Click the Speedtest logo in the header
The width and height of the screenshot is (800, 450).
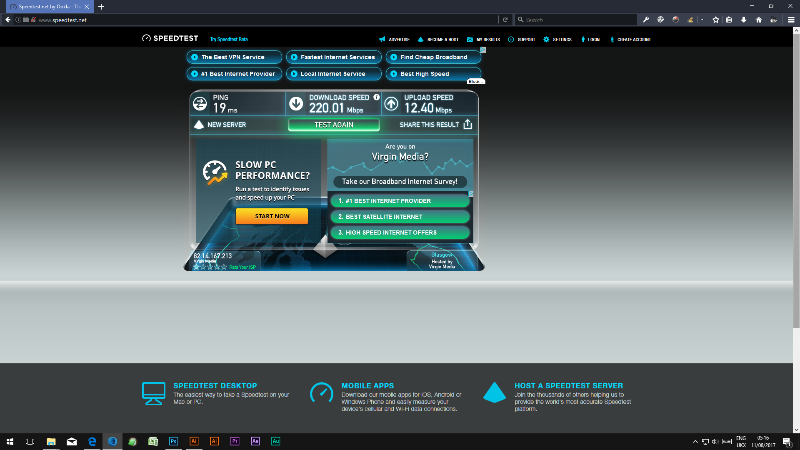[169, 38]
